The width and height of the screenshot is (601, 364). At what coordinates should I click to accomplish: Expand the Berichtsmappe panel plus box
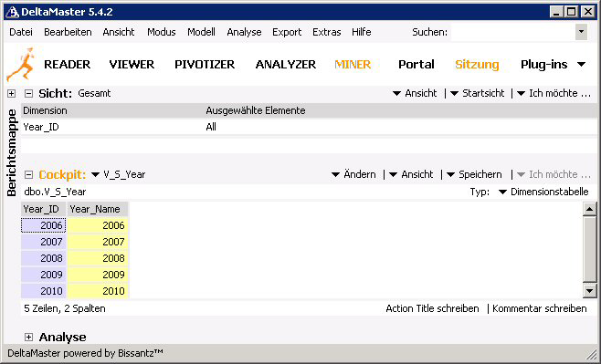(12, 93)
